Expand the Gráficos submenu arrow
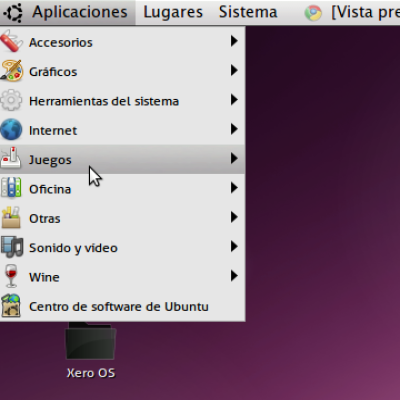This screenshot has width=400, height=400. pyautogui.click(x=234, y=70)
